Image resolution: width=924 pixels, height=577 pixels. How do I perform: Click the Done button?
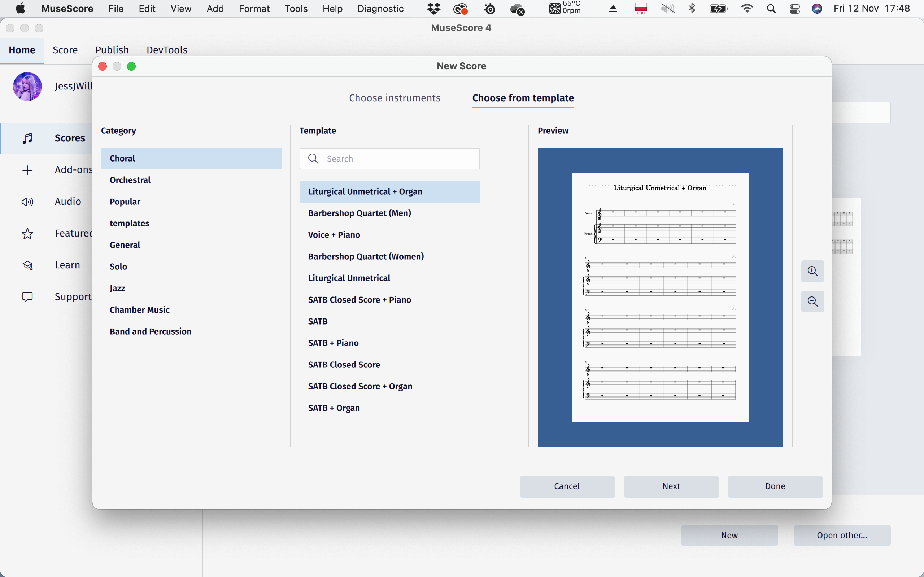click(775, 486)
